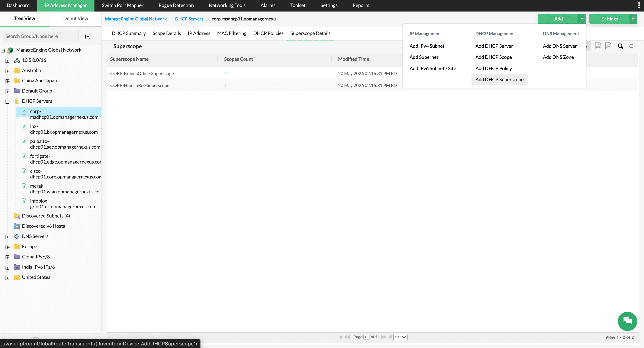Viewport: 644px width, 348px height.
Task: Collapse the DHCP Servers tree node
Action: (7, 102)
